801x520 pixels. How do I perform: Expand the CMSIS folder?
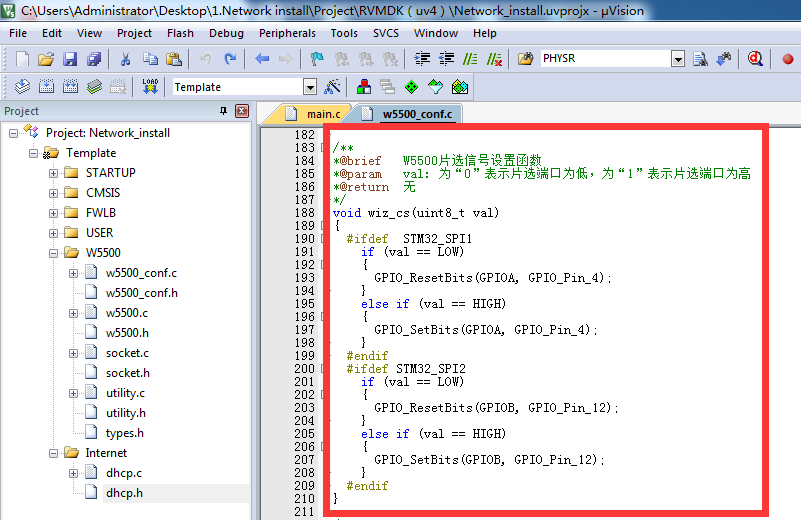click(x=53, y=193)
